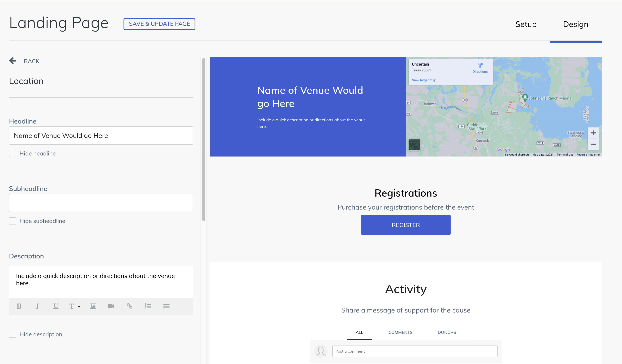Click the commenter avatar icon
The width and height of the screenshot is (622, 364).
click(321, 351)
